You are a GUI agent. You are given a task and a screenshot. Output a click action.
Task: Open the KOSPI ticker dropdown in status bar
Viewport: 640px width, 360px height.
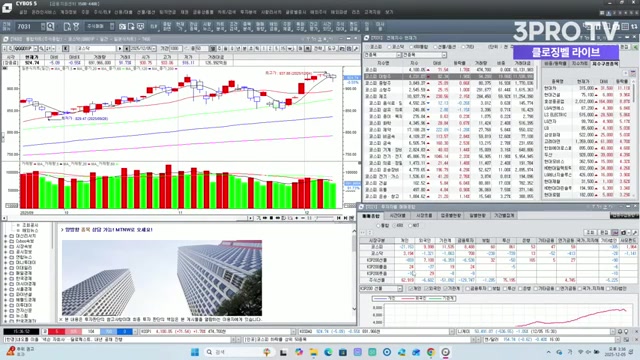coord(293,331)
